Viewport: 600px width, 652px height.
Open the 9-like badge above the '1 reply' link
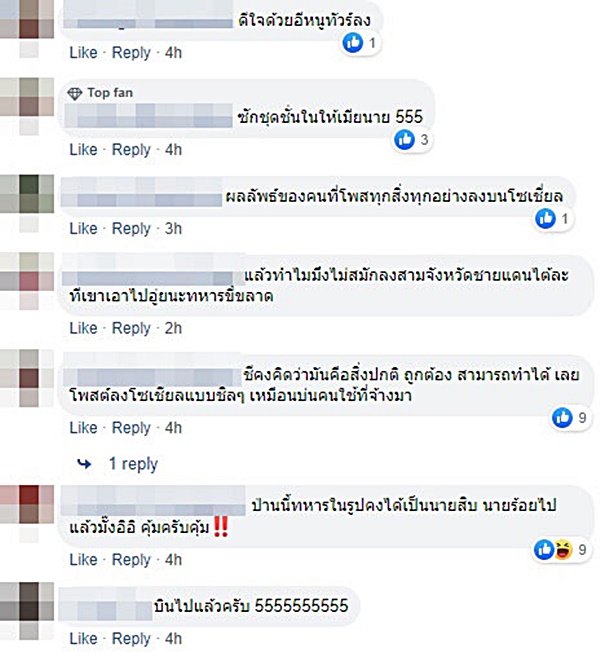point(570,417)
